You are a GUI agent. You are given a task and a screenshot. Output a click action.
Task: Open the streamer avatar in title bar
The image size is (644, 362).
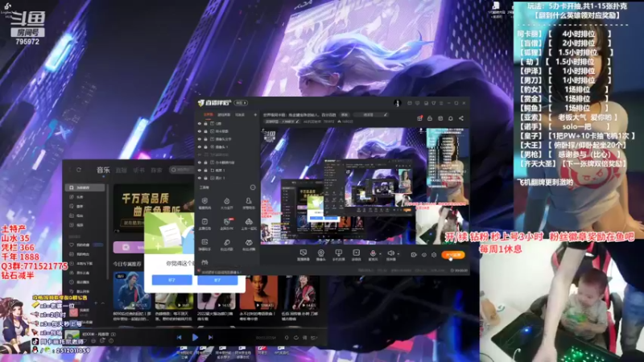[397, 103]
